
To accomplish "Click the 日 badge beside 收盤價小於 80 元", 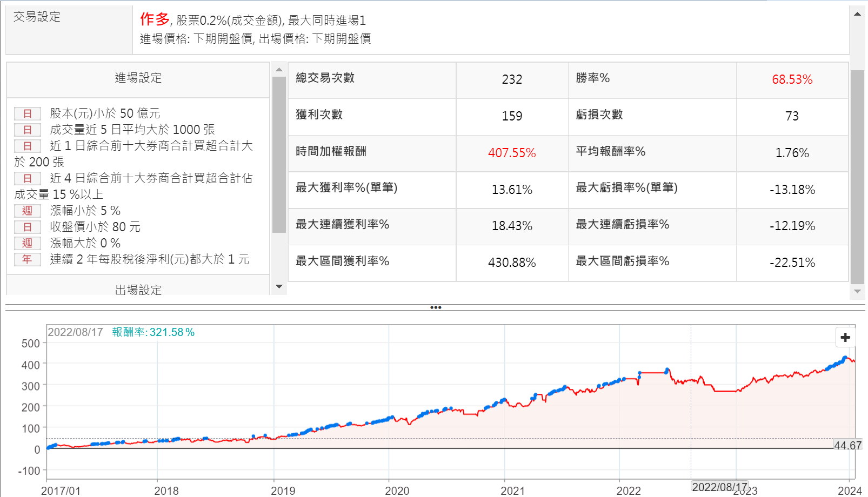I will tap(27, 227).
